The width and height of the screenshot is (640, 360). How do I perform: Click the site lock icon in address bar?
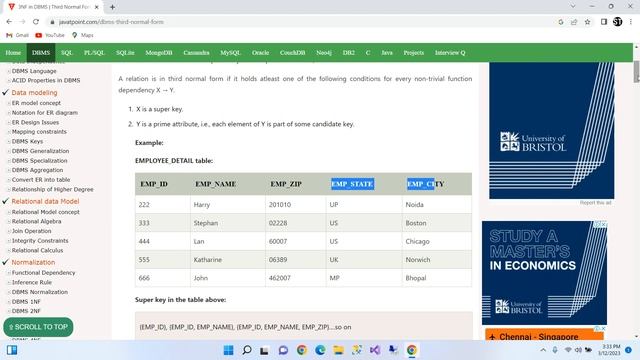point(52,22)
